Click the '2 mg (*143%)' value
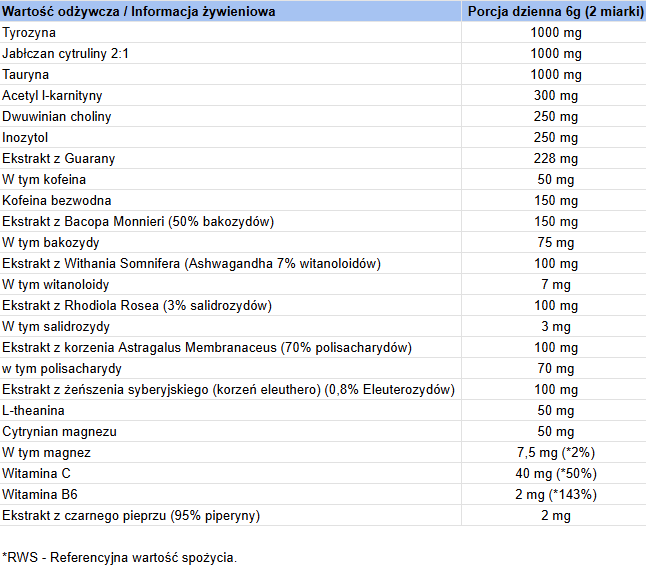 [x=556, y=495]
